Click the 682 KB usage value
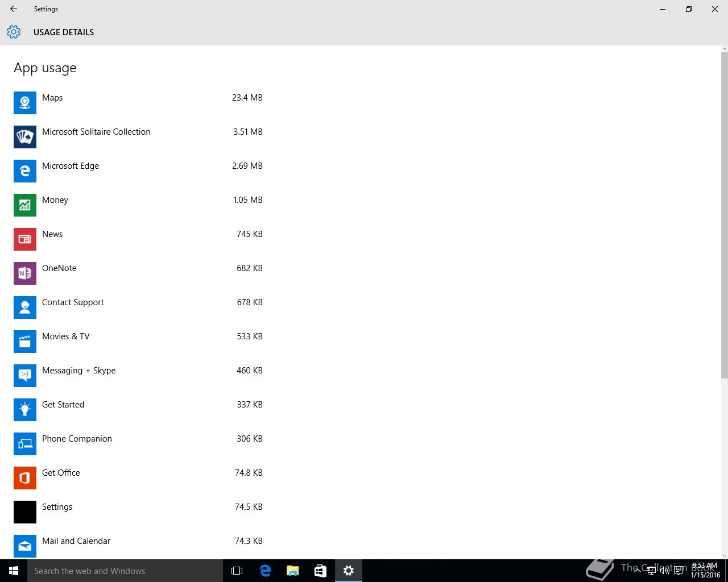The height and width of the screenshot is (582, 728). click(250, 268)
